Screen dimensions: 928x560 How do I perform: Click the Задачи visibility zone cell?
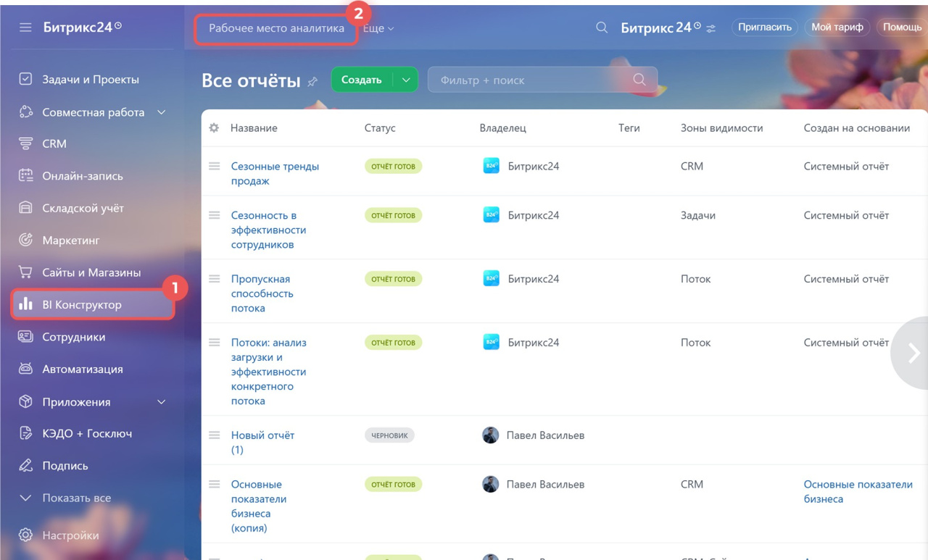(697, 215)
